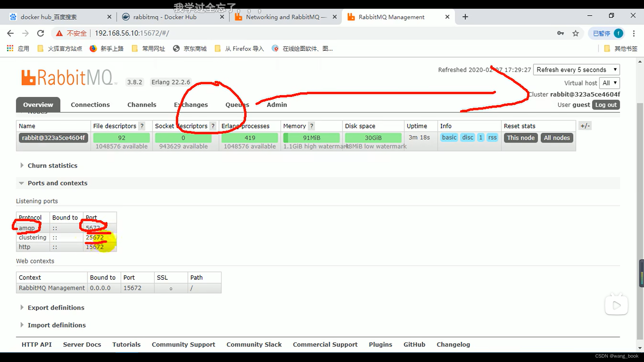Open the Community Slack link
Image resolution: width=644 pixels, height=362 pixels.
[254, 345]
